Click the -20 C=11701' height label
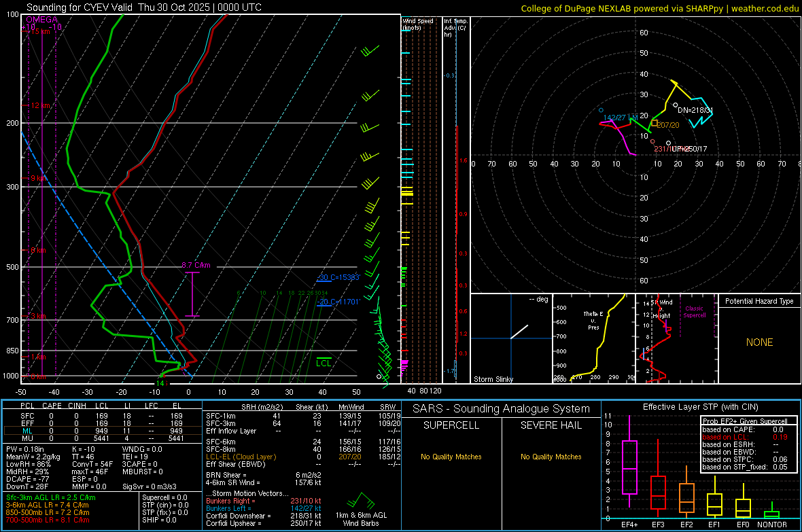Image resolution: width=802 pixels, height=532 pixels. pos(338,302)
